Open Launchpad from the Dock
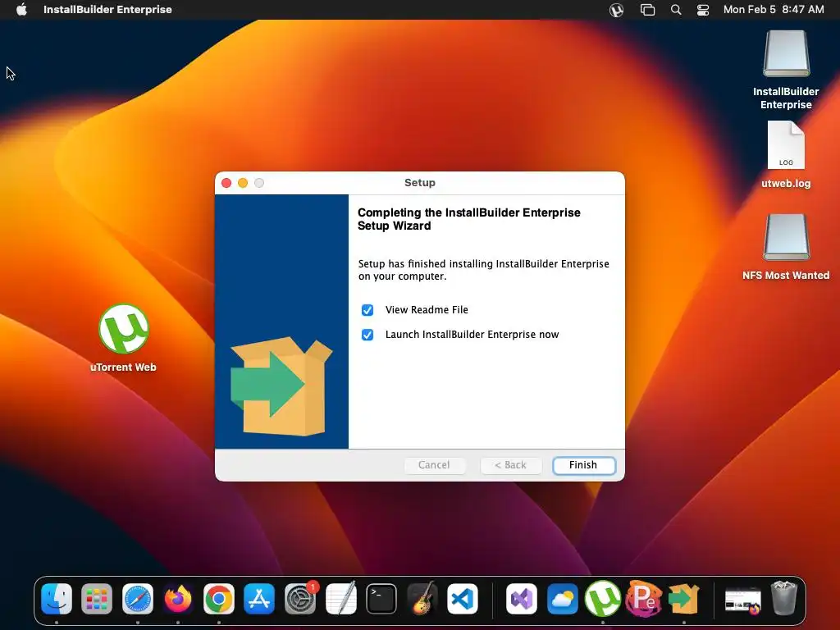 [x=97, y=598]
